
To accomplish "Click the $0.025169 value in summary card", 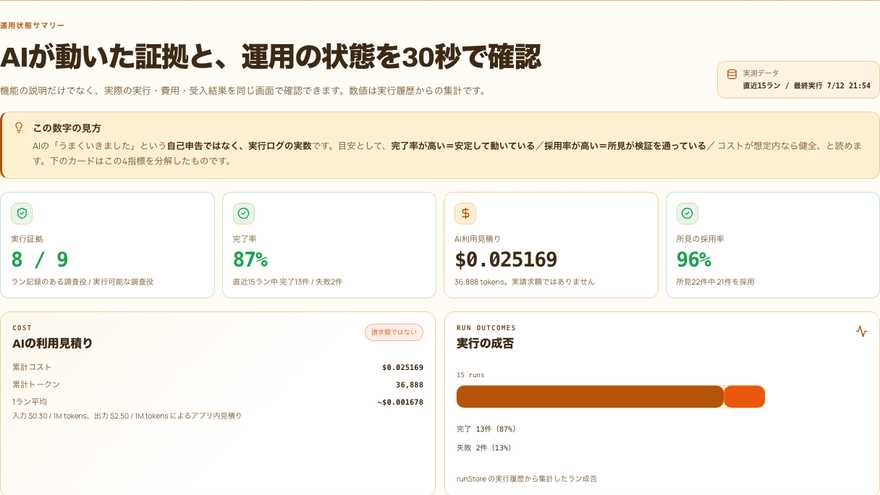I will pos(506,259).
